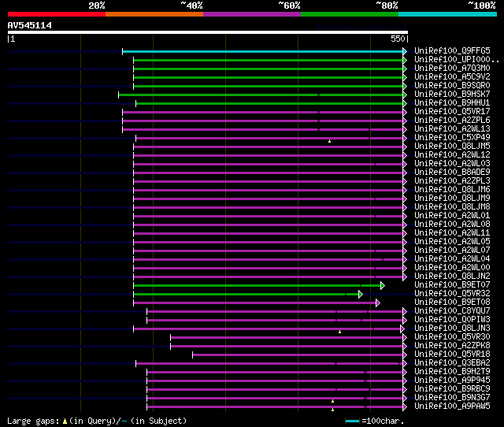Select the UniRef100_B8ADE9 label
Image resolution: width=504 pixels, height=427 pixels.
(452, 173)
